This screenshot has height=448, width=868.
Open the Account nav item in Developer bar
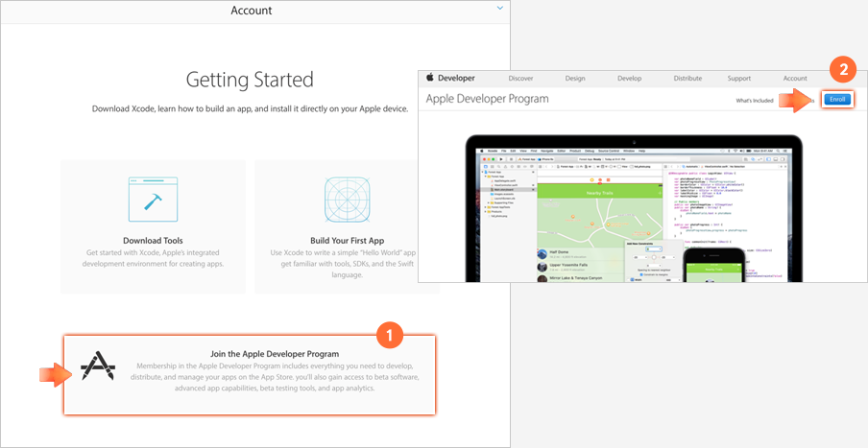click(795, 79)
